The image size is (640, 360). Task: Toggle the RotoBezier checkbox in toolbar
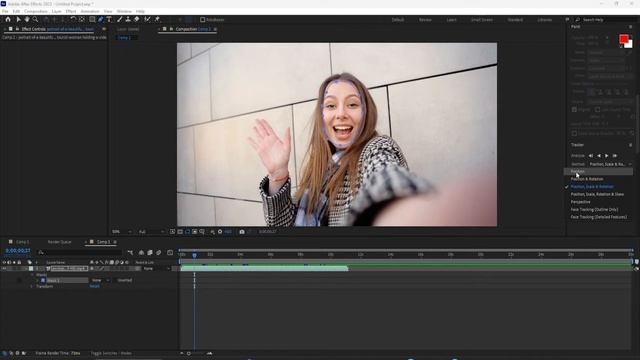click(202, 20)
